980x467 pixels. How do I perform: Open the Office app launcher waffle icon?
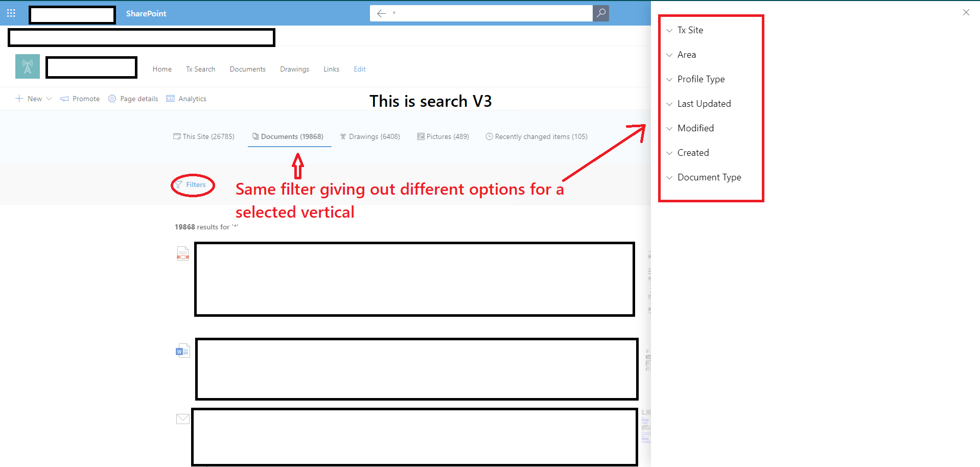point(11,13)
